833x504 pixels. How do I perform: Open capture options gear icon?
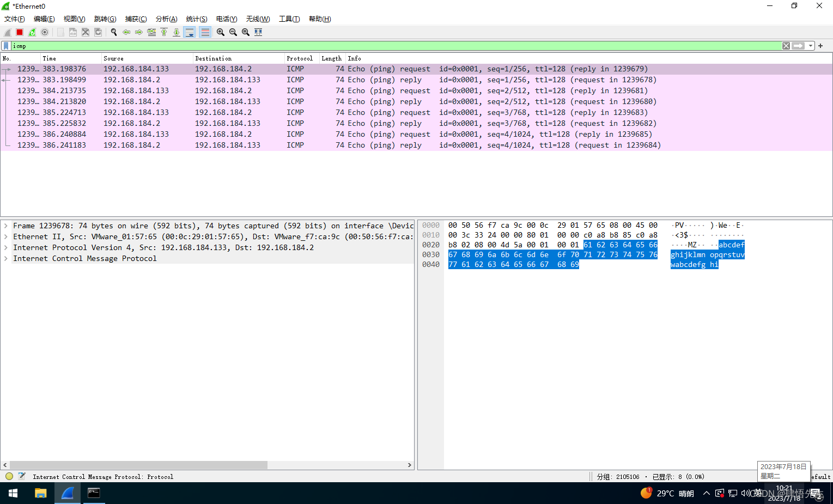pyautogui.click(x=45, y=32)
